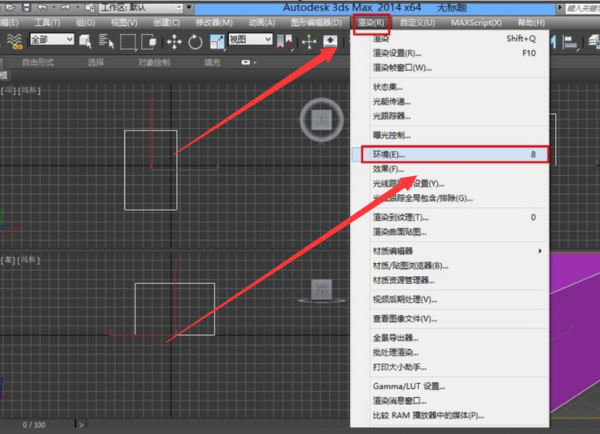Viewport: 600px width, 434px height.
Task: Open the 全部 selection filter dropdown
Action: point(52,39)
